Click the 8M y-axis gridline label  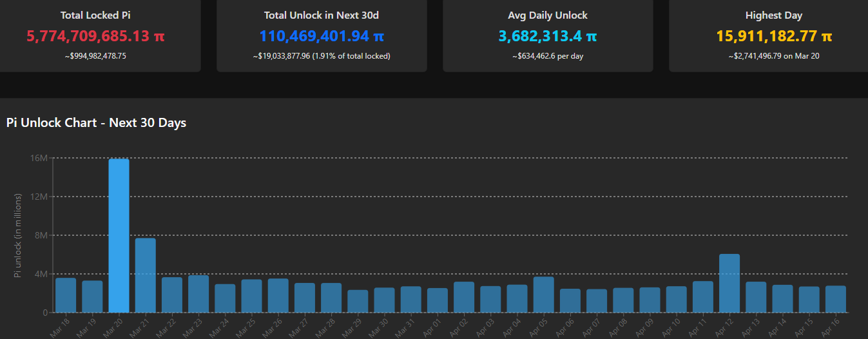pyautogui.click(x=41, y=235)
